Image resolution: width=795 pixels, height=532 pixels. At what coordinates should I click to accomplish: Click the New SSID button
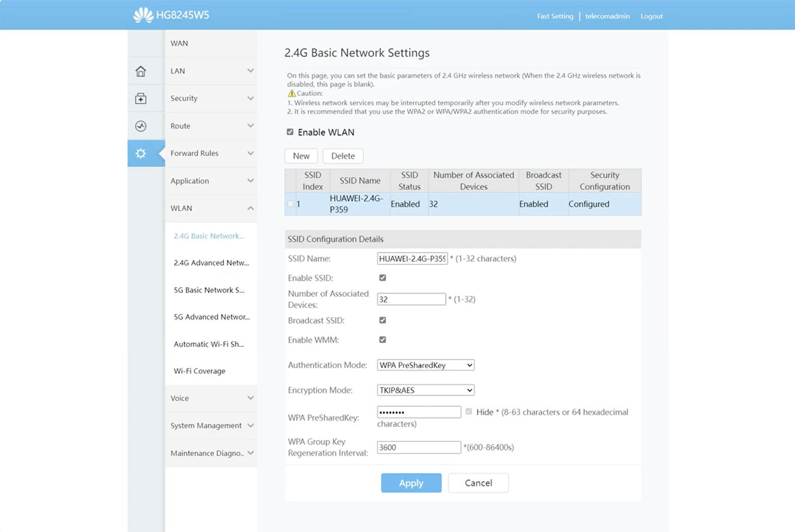click(301, 156)
